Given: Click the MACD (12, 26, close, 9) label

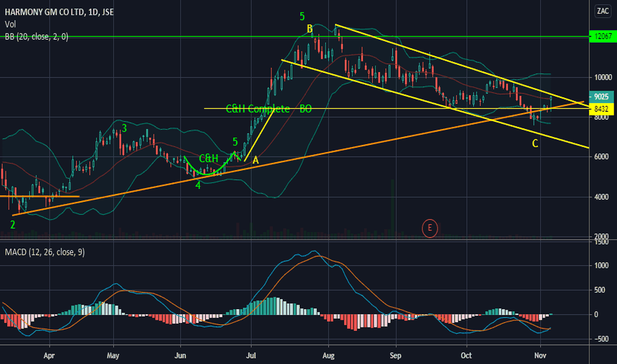Looking at the screenshot, I should 45,252.
